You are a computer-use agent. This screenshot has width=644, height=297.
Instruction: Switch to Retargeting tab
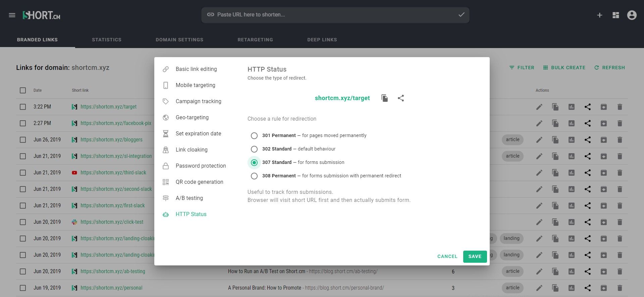tap(255, 40)
